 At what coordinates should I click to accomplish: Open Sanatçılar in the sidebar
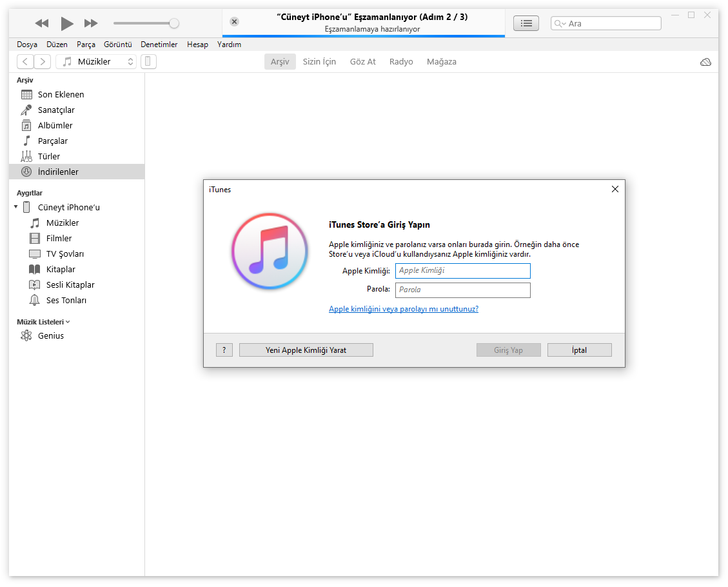pyautogui.click(x=56, y=110)
